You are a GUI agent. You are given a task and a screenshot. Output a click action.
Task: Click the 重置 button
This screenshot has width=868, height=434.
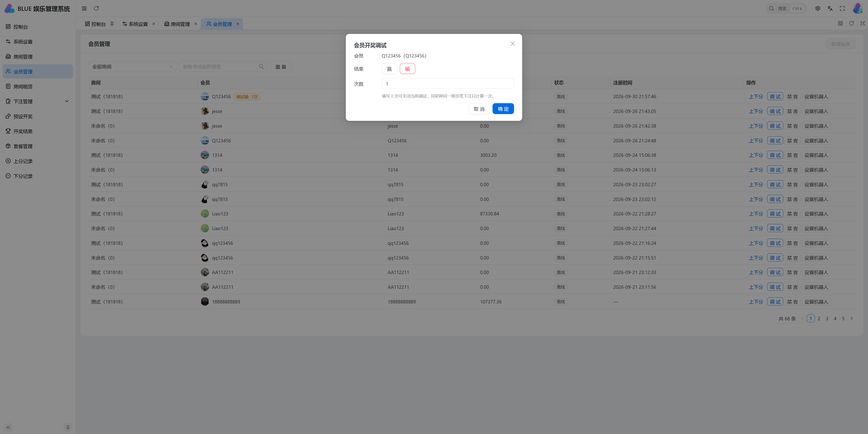(x=281, y=67)
